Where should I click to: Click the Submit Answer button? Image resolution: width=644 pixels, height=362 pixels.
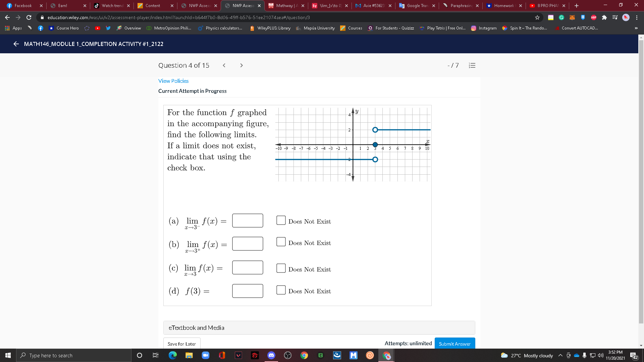pos(454,344)
